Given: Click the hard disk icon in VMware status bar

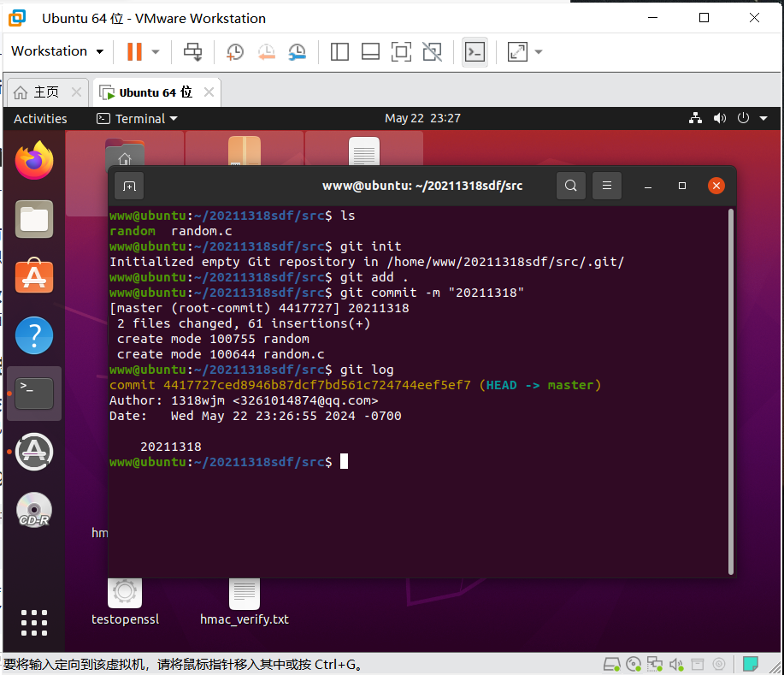Looking at the screenshot, I should click(x=611, y=665).
